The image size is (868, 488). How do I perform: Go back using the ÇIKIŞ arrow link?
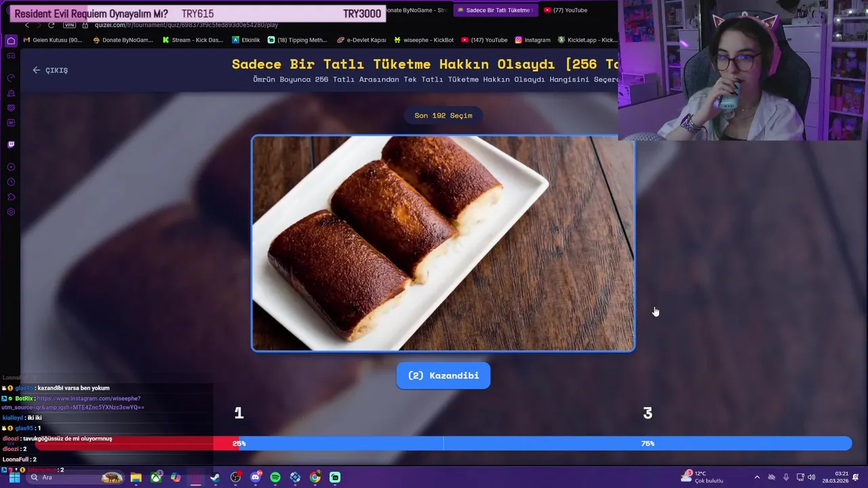[x=50, y=70]
